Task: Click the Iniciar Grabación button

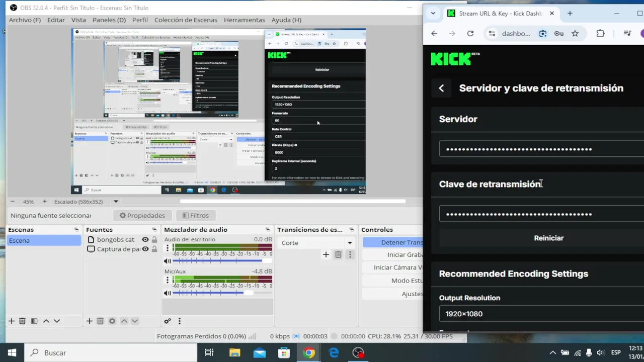Action: click(x=393, y=255)
